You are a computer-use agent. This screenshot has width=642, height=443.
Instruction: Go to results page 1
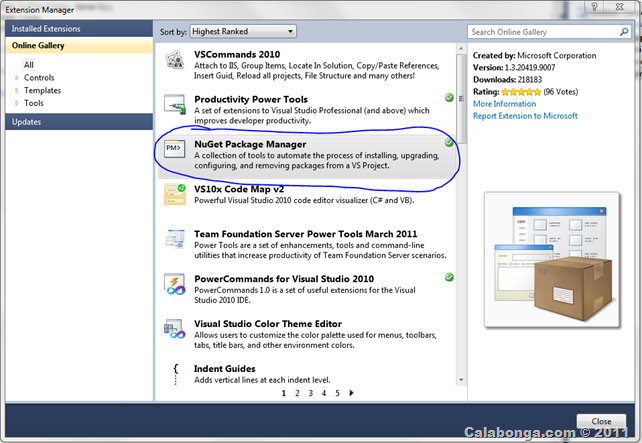284,393
